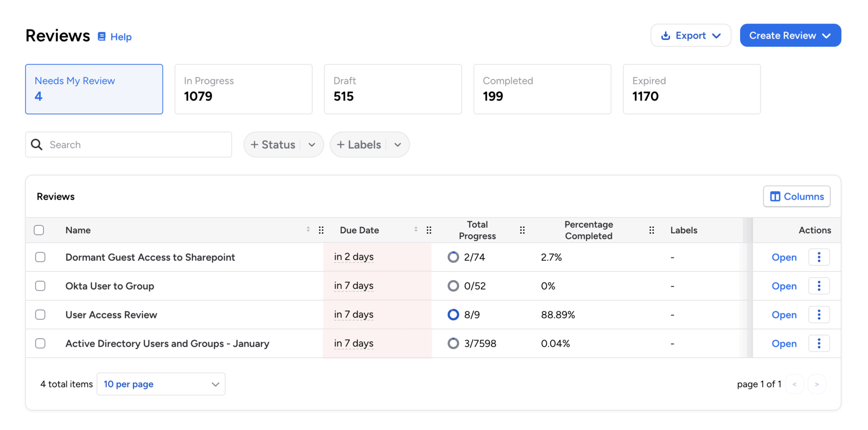This screenshot has width=868, height=430.
Task: Click the Columns button
Action: (x=796, y=196)
